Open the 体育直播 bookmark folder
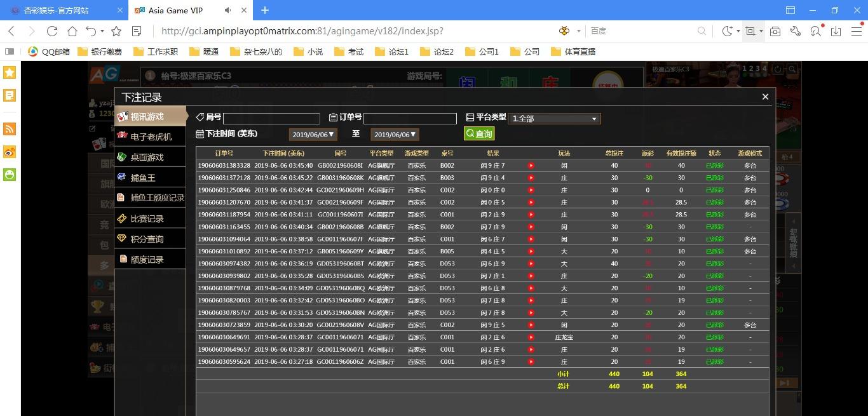 point(574,51)
